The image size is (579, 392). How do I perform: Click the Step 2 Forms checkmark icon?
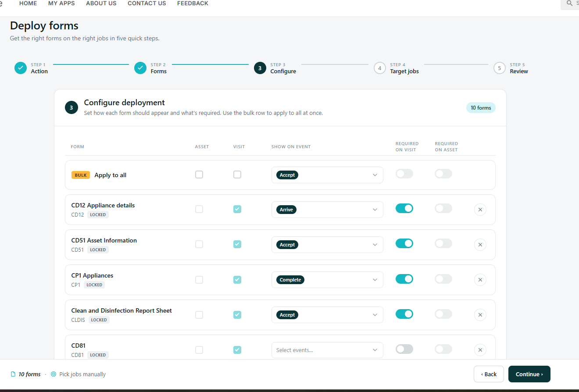(140, 68)
